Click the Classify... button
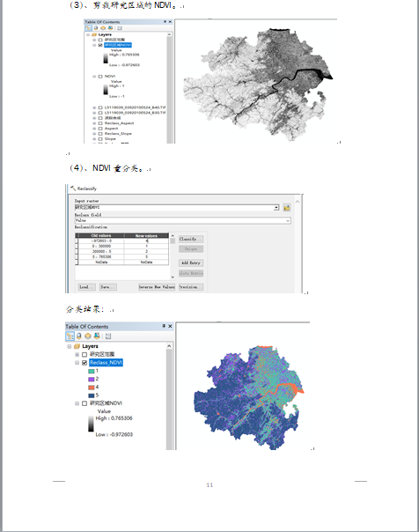419x532 pixels. [191, 240]
